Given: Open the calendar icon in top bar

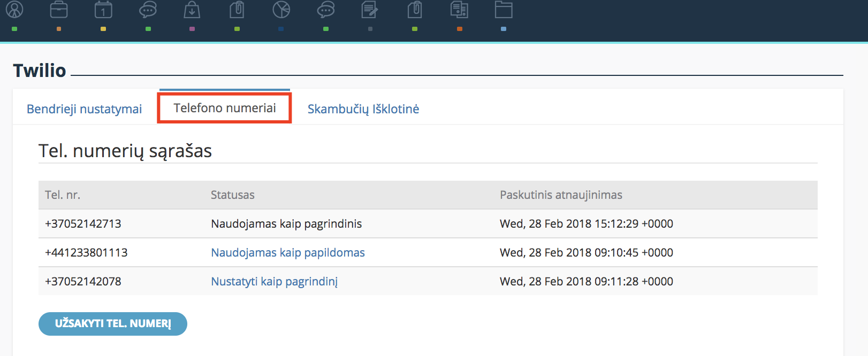Looking at the screenshot, I should click(103, 10).
